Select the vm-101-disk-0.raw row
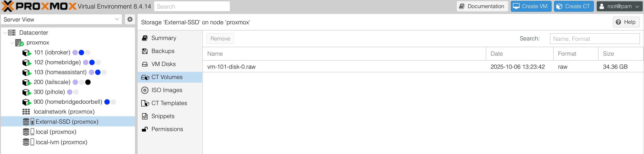The width and height of the screenshot is (644, 154). pos(325,67)
